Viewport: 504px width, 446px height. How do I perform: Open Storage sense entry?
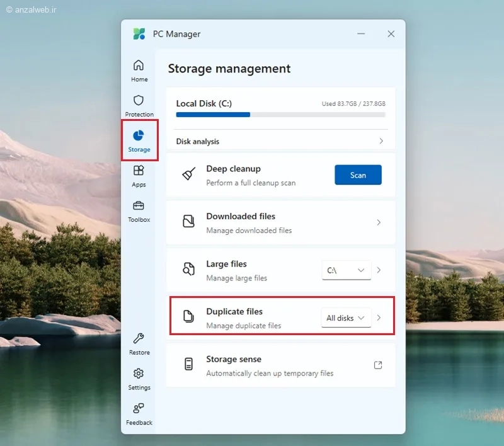(281, 365)
